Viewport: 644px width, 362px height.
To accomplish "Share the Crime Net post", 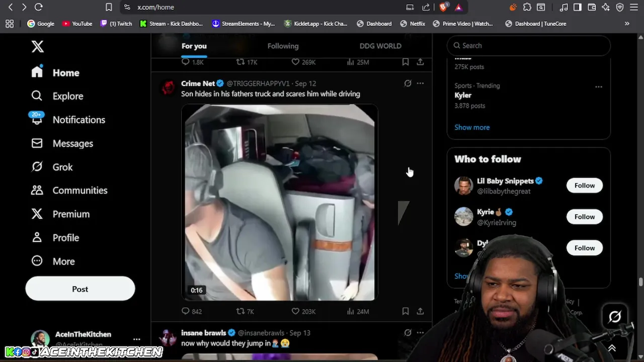I will 420,311.
